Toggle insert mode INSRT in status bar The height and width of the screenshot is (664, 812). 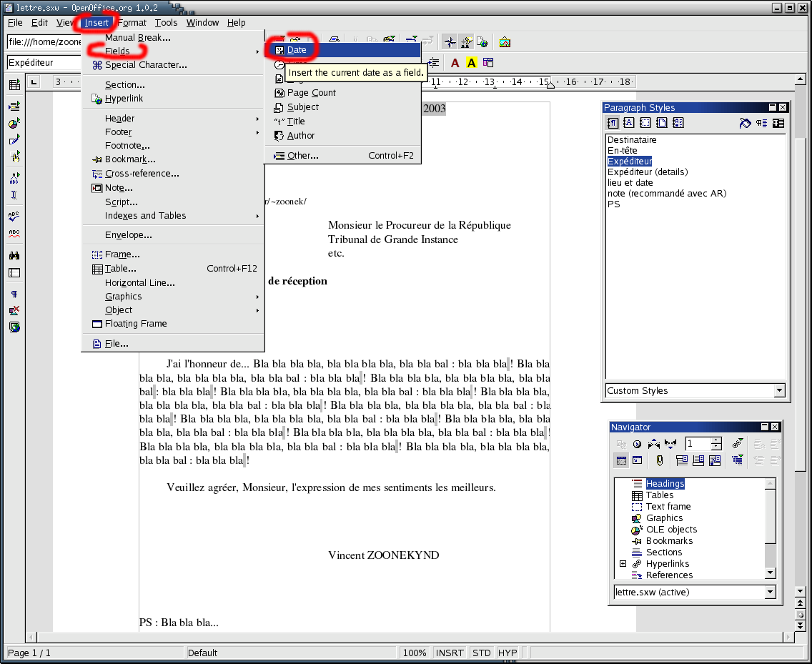click(x=450, y=653)
